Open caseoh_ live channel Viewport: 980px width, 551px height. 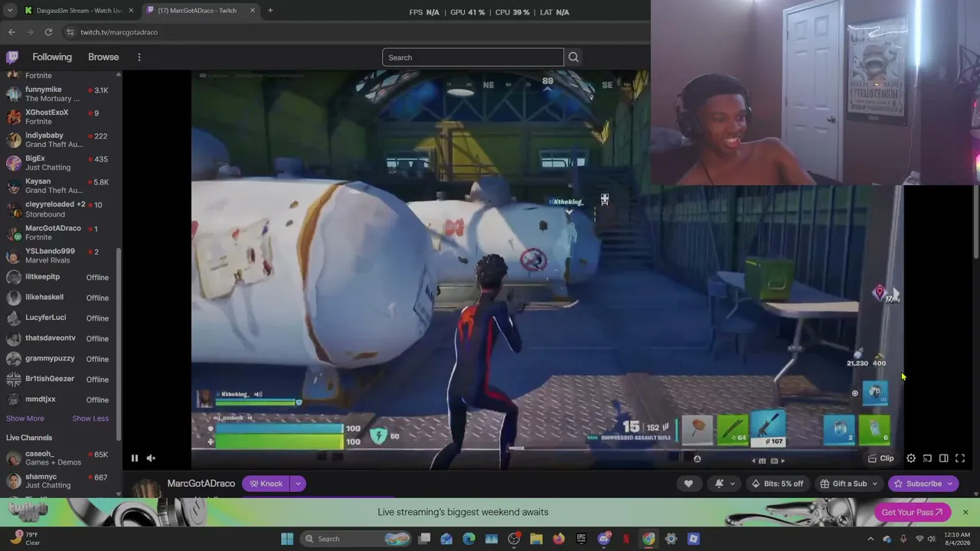[60, 458]
